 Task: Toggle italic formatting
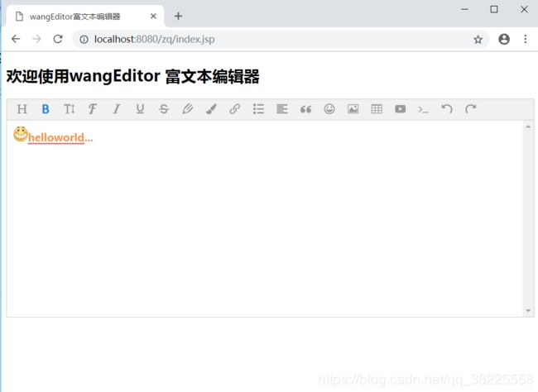[x=117, y=109]
